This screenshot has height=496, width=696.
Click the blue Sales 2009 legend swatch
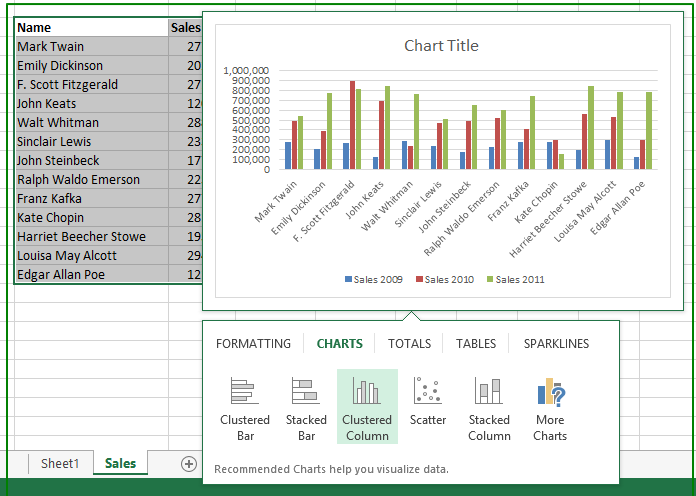pos(348,279)
